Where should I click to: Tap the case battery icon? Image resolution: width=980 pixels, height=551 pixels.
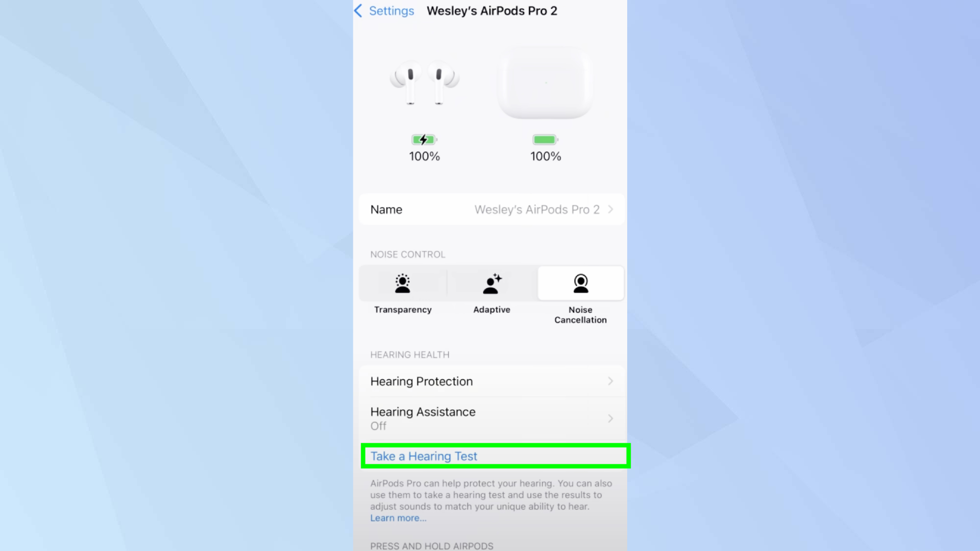544,139
